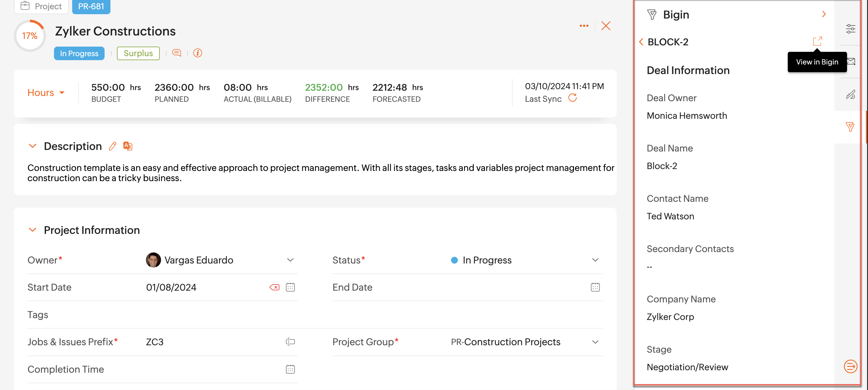Clear the Start Date value

(274, 287)
